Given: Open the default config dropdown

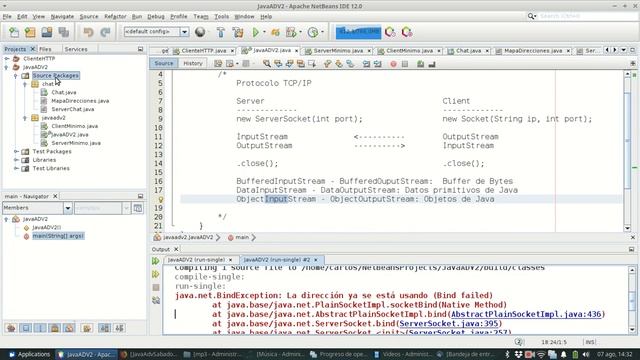Looking at the screenshot, I should (184, 32).
